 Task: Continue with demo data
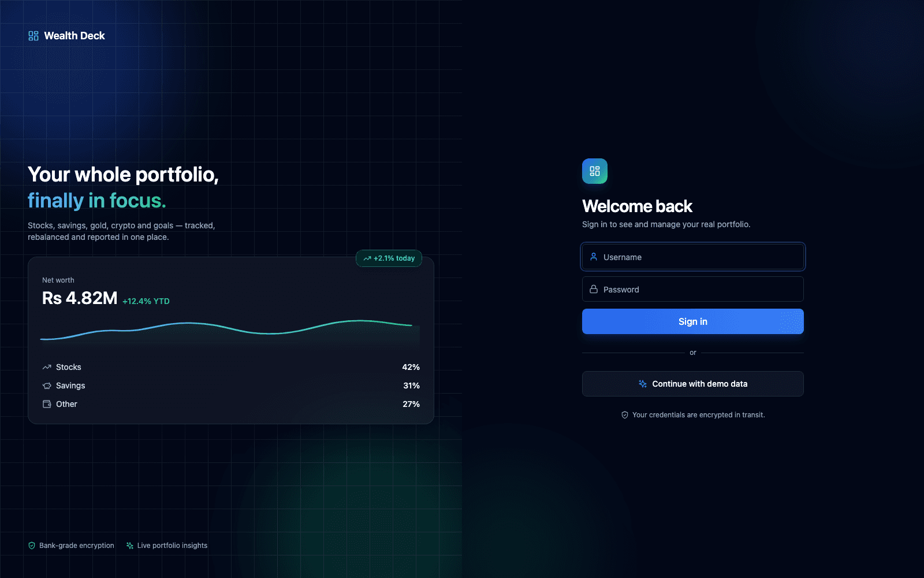pyautogui.click(x=693, y=384)
